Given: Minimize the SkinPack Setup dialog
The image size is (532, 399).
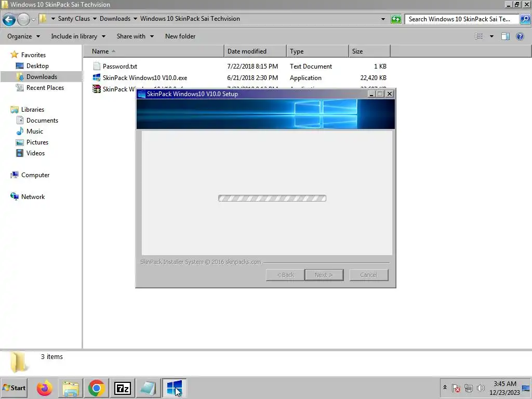Looking at the screenshot, I should 371,94.
